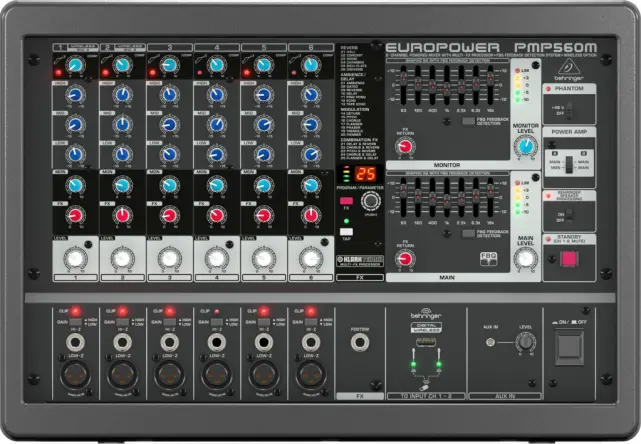Flip the main ON/OFF power rocker switch
Screen dimensions: 641x444
click(569, 347)
